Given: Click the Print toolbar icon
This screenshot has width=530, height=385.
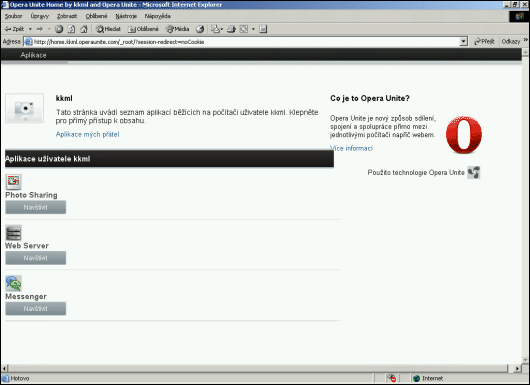Looking at the screenshot, I should (x=231, y=29).
